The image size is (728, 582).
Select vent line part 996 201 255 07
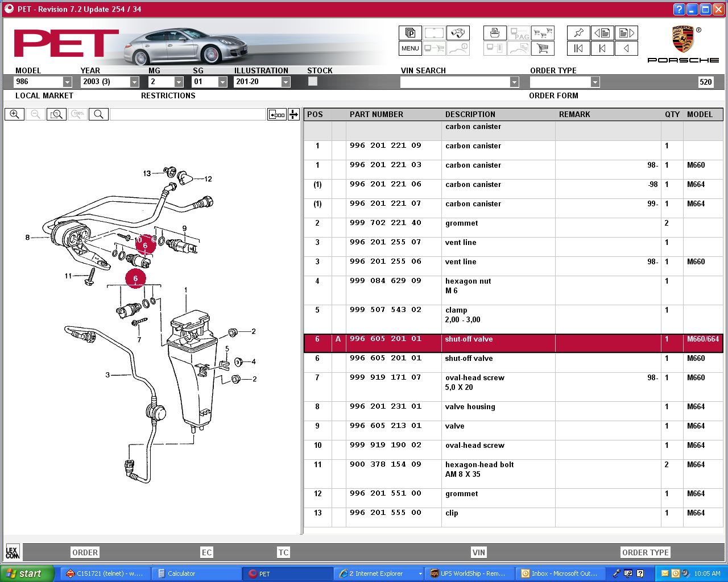tap(386, 242)
